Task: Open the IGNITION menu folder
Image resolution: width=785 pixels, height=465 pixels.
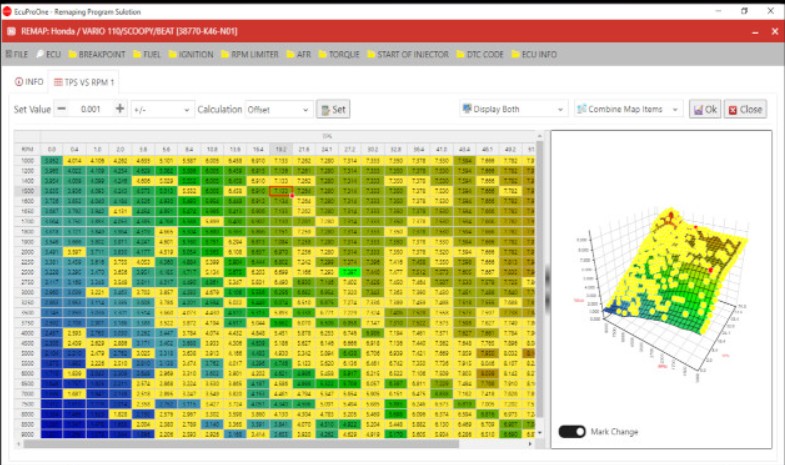Action: click(x=191, y=54)
